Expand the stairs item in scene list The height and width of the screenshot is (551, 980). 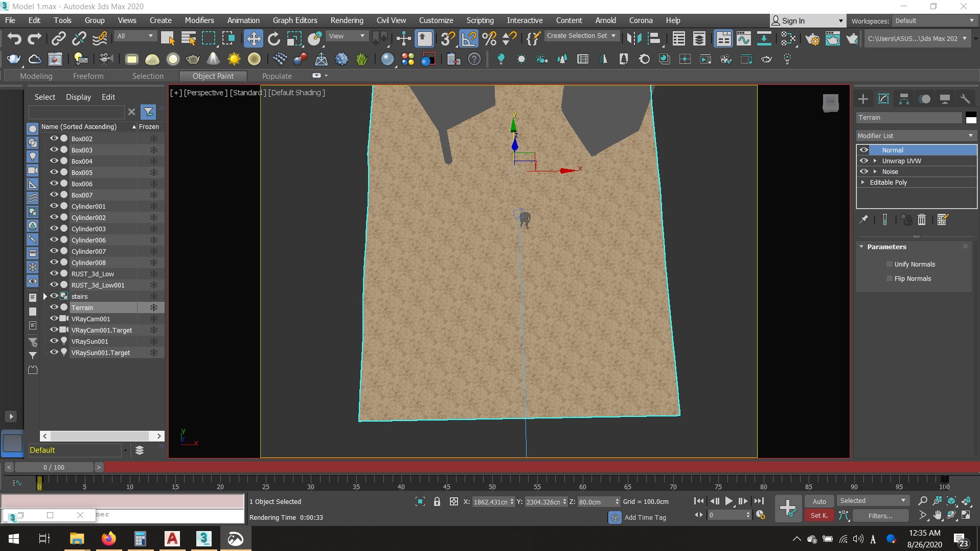pyautogui.click(x=45, y=296)
